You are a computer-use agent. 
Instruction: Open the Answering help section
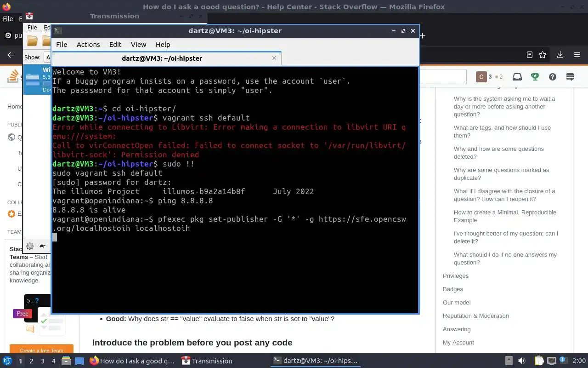click(457, 329)
